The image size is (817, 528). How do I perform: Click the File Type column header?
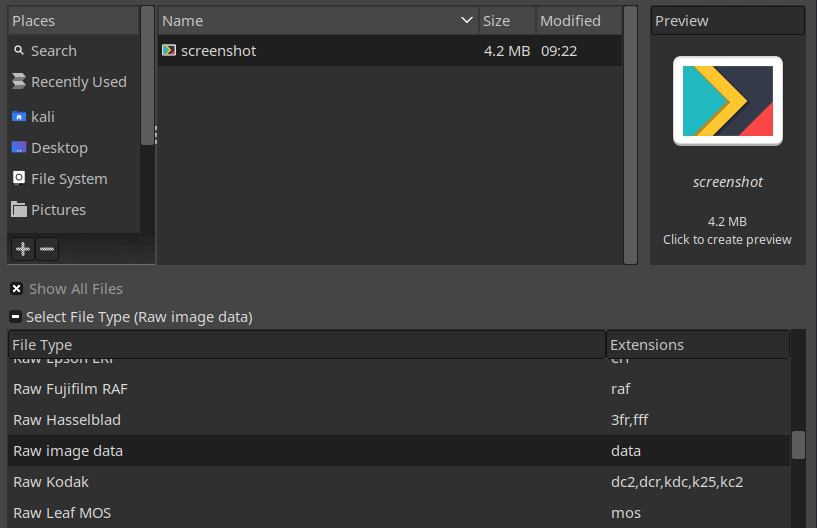(307, 345)
